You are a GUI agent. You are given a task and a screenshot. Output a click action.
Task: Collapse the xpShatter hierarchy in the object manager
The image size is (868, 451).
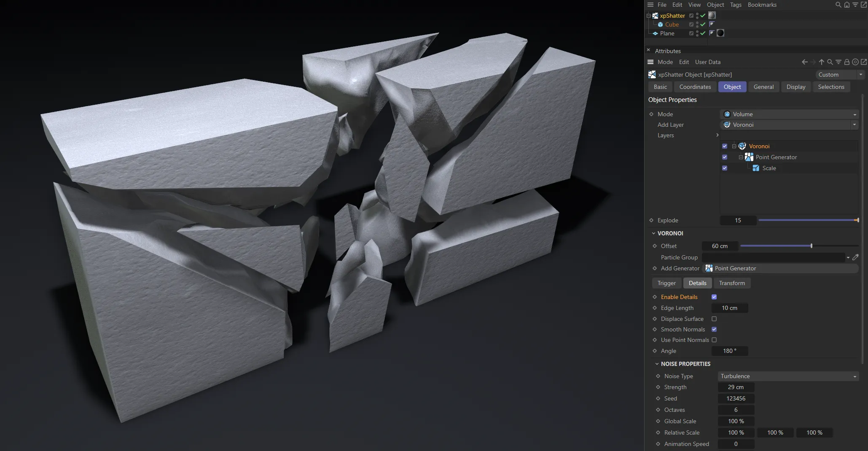click(648, 16)
